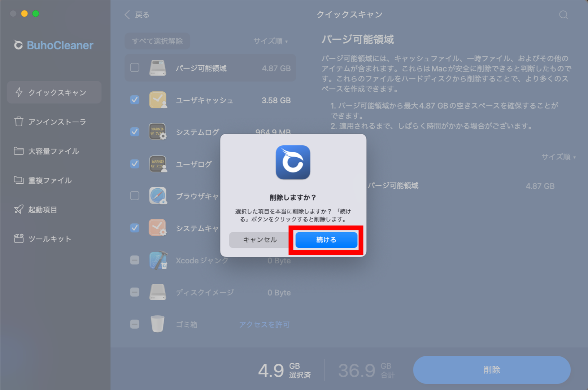Click the duplicate folder icon beside 重複ファイル
This screenshot has height=390, width=588.
coord(19,180)
